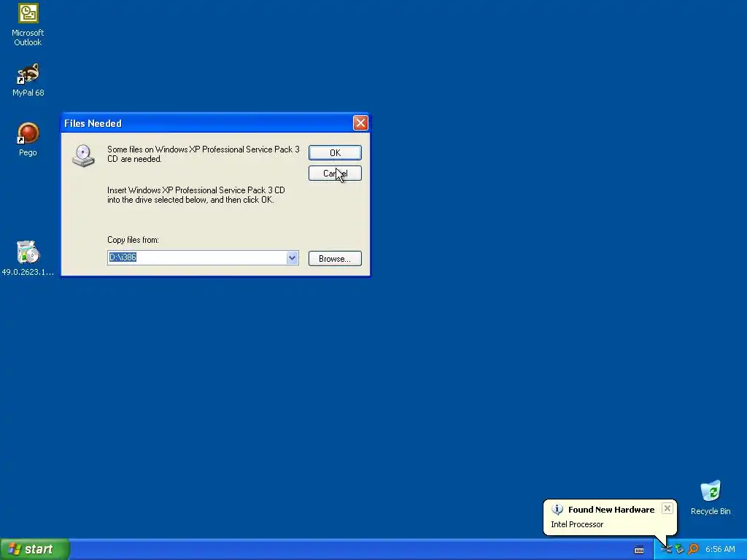Expand the Copy files from dropdown
The height and width of the screenshot is (560, 747).
[x=292, y=257]
